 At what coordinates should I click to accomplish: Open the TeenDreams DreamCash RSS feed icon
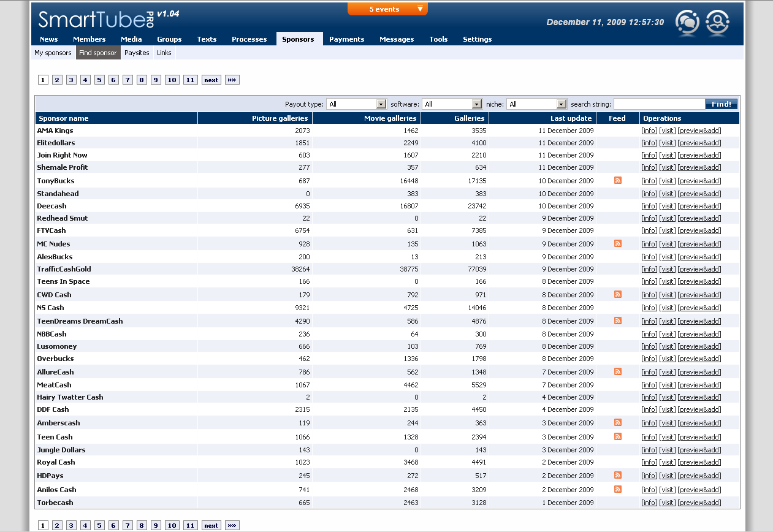point(618,321)
